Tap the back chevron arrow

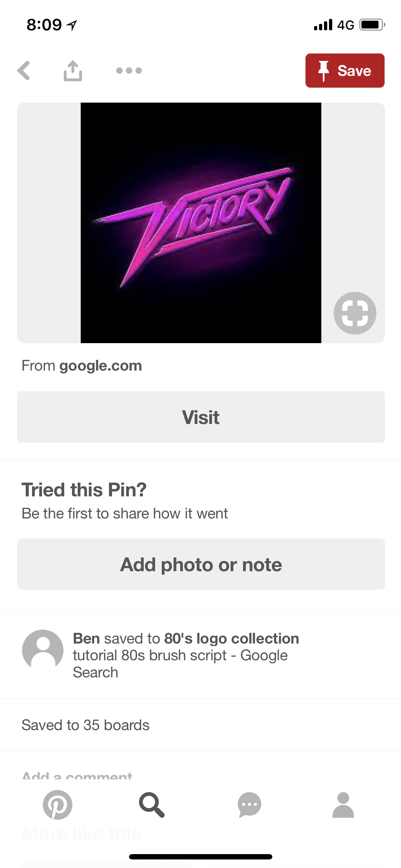click(x=24, y=71)
